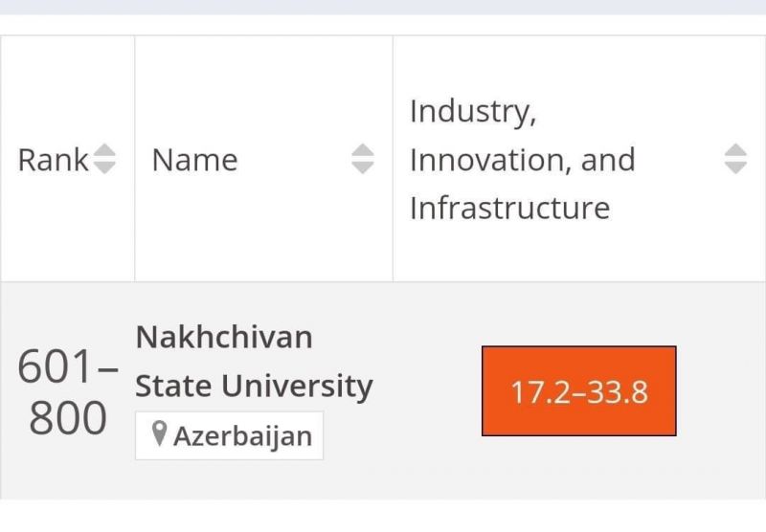Click the word Infrastructure in the header

510,208
